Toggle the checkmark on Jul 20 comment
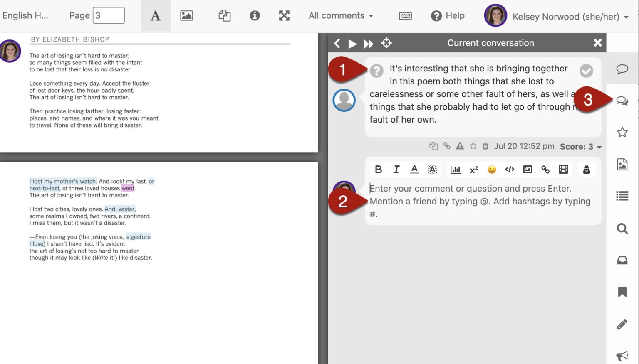The image size is (639, 364). (587, 71)
